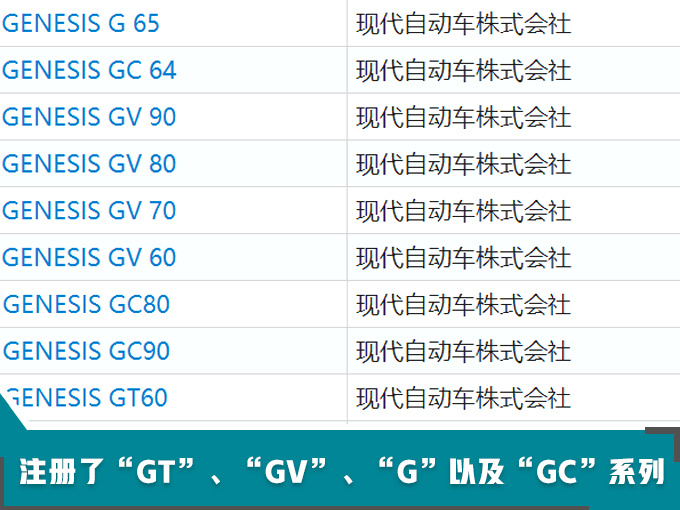Image resolution: width=680 pixels, height=510 pixels.
Task: Select applicant 现代自动车株式会社 in GC 64 row
Action: tap(463, 71)
